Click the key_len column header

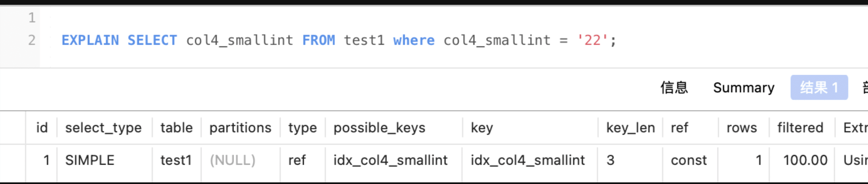[x=630, y=128]
